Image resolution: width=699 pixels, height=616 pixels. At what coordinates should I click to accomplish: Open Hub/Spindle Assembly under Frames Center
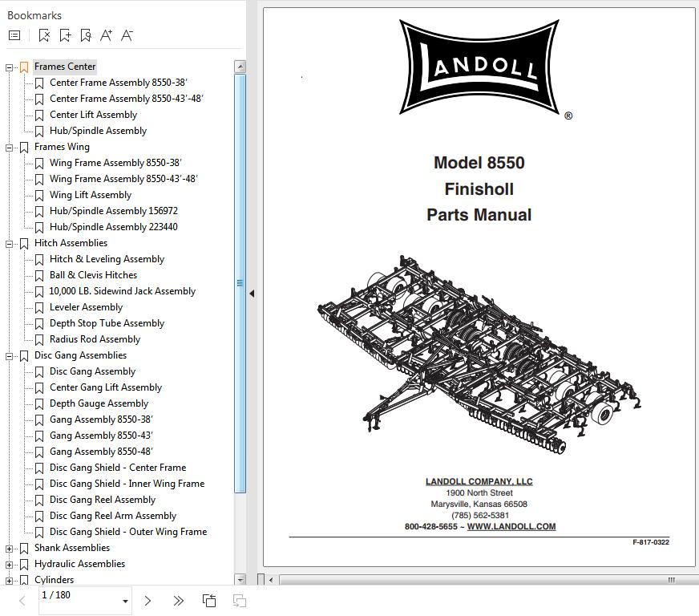(x=98, y=131)
